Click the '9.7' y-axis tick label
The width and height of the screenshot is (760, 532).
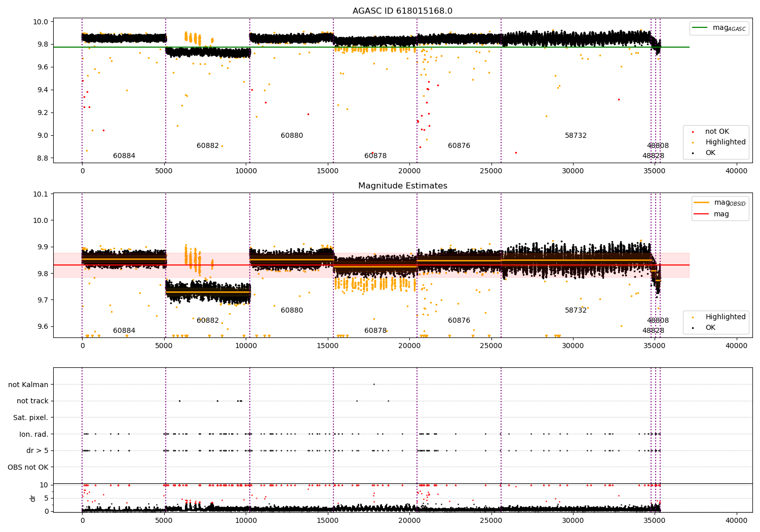tap(43, 300)
